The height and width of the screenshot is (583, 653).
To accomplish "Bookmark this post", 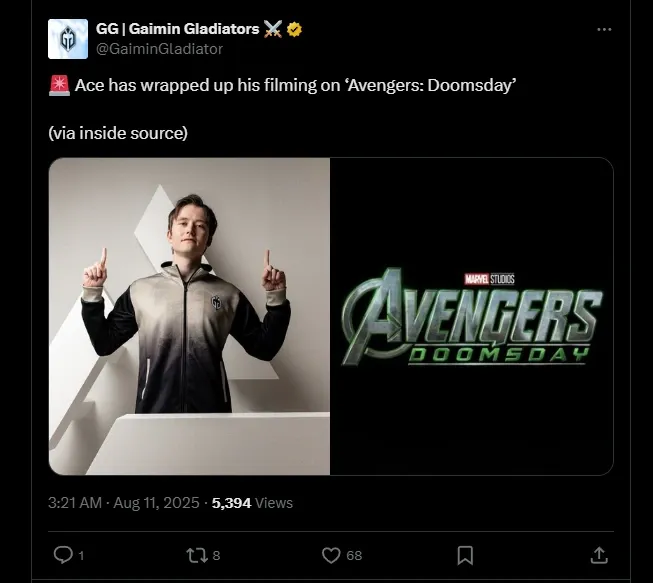I will (465, 554).
